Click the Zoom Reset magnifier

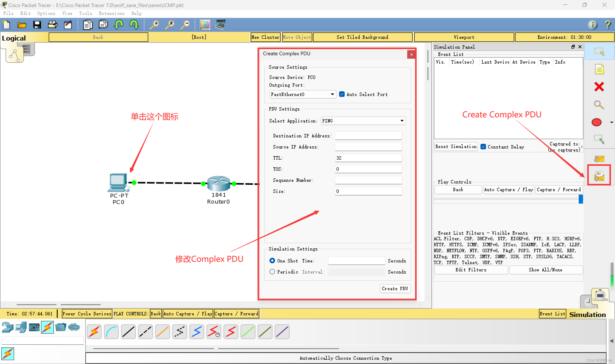[x=170, y=25]
